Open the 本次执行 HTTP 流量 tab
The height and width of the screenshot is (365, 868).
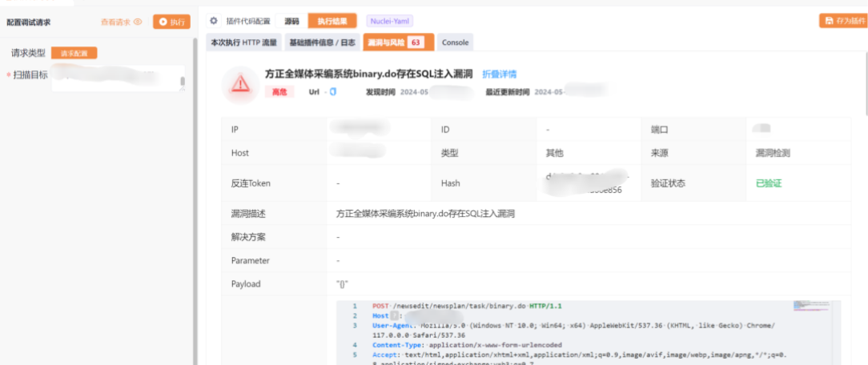(244, 42)
